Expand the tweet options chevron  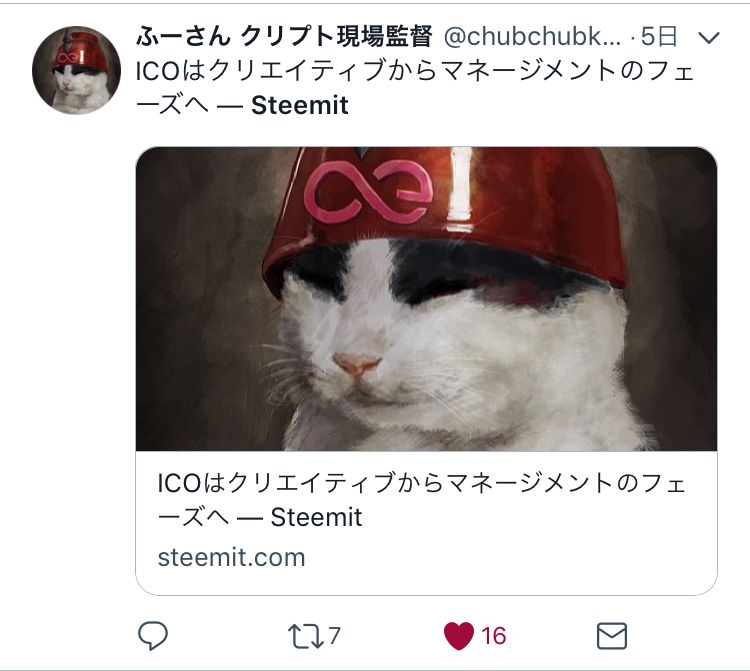709,37
